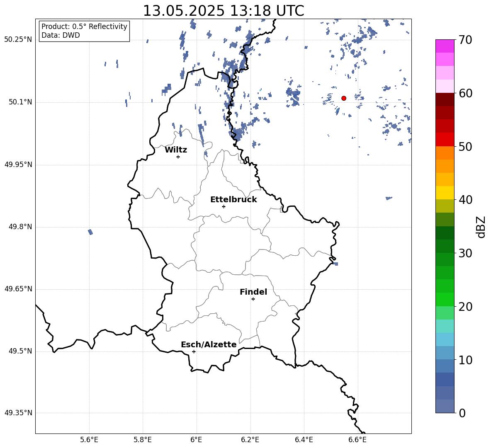Click the '6.6°E' longitude label
The height and width of the screenshot is (448, 491).
coord(357,440)
